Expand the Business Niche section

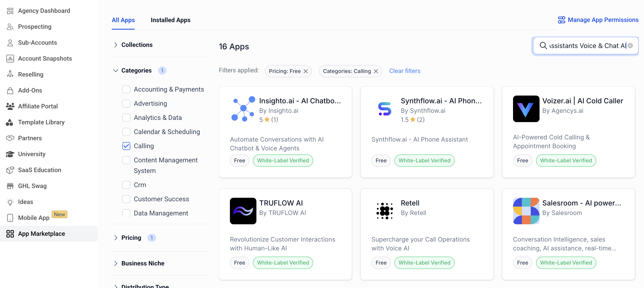coord(142,263)
